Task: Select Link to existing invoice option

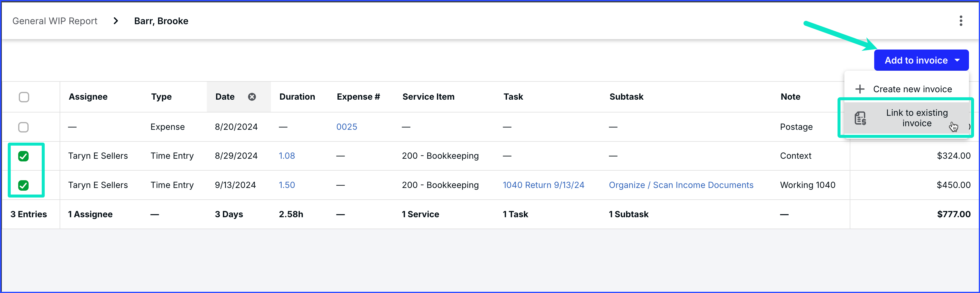Action: (917, 118)
